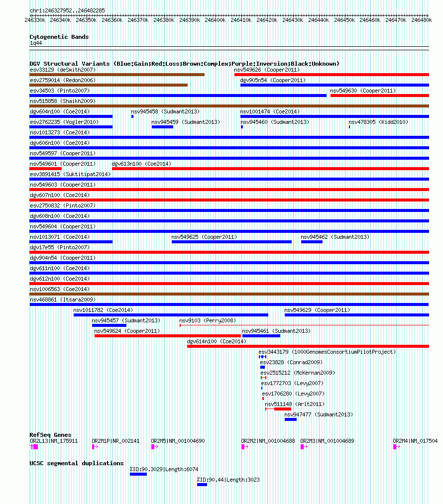Click the nsv549625 Cooper2011 blue bar

tap(231, 242)
